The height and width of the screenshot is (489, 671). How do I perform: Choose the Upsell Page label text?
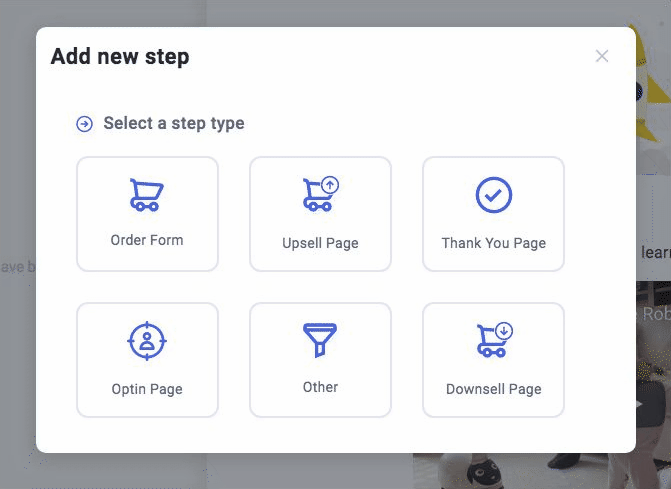point(320,243)
